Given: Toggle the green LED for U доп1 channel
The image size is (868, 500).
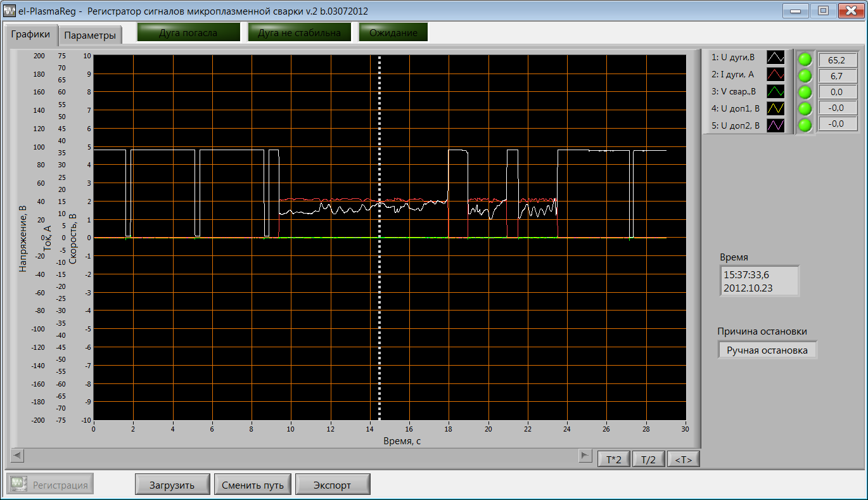Looking at the screenshot, I should (805, 109).
